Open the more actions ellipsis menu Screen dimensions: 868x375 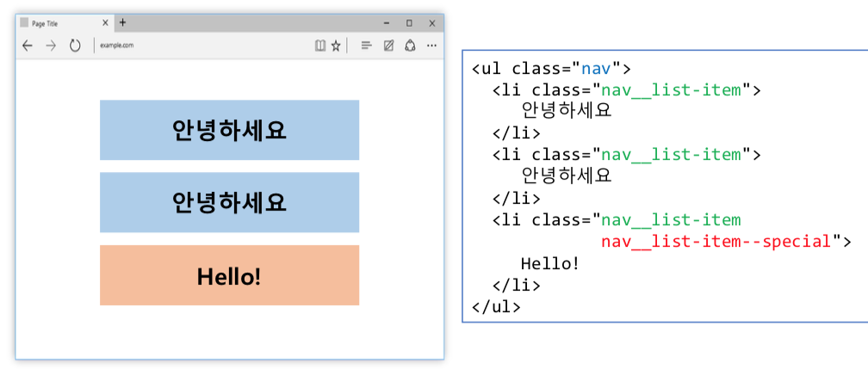coord(431,46)
